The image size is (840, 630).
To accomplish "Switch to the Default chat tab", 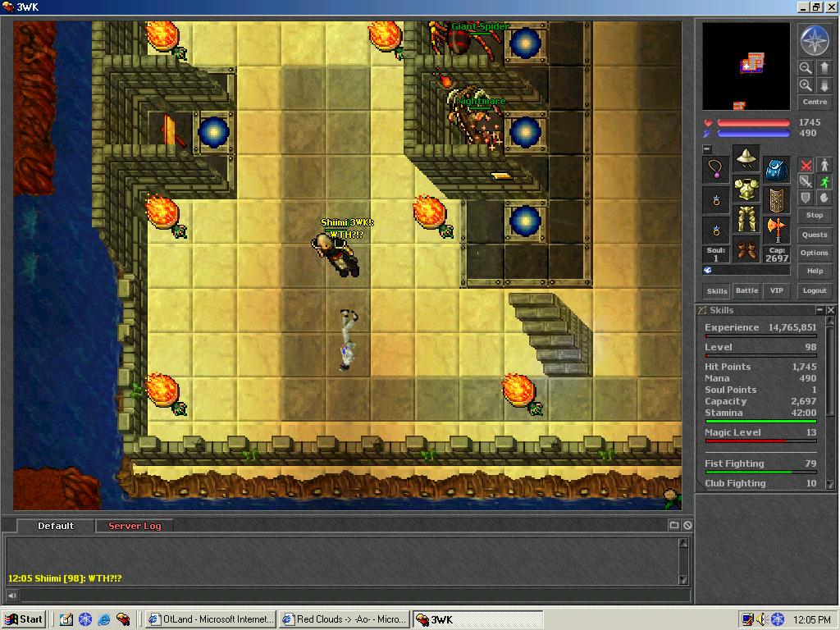I will [x=56, y=526].
